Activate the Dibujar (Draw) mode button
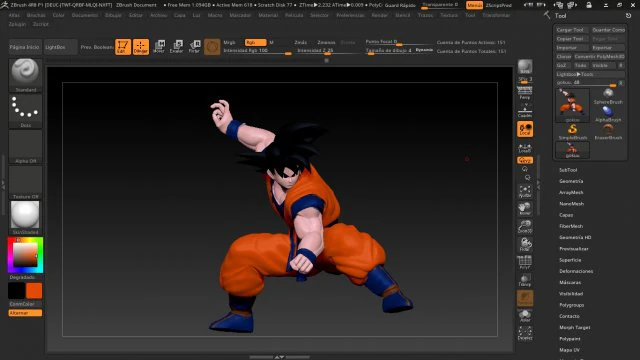 (x=141, y=47)
